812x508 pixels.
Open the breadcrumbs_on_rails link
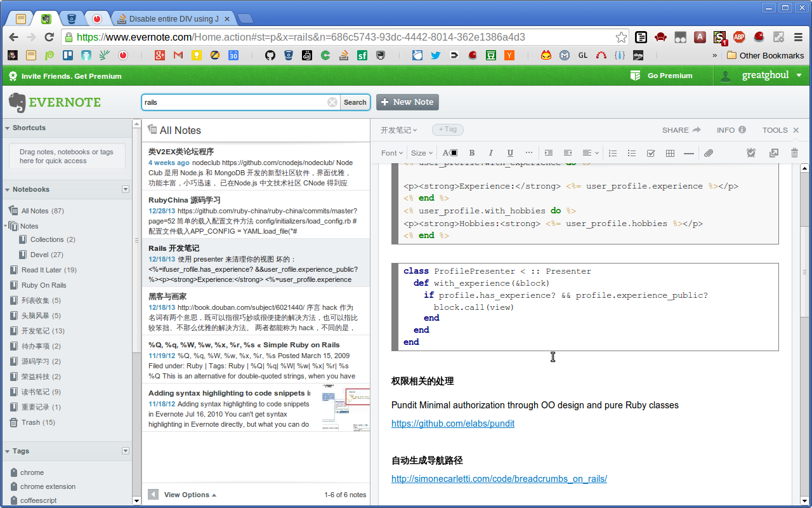499,479
